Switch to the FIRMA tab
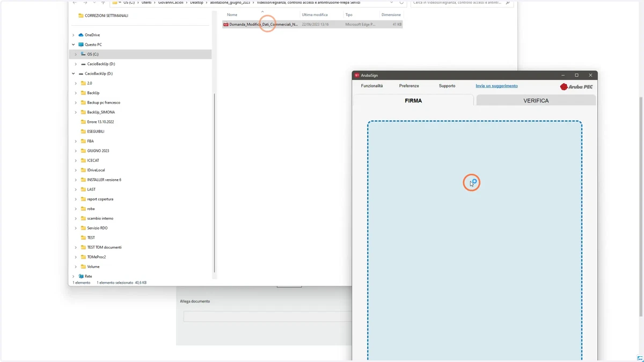Image resolution: width=644 pixels, height=362 pixels. click(x=413, y=100)
